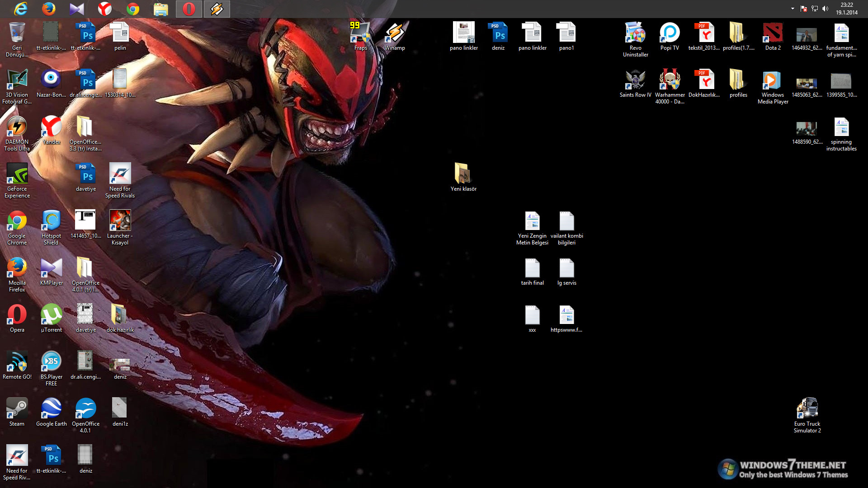
Task: Open OpenOffice 4.0.1 shortcut
Action: (x=85, y=416)
